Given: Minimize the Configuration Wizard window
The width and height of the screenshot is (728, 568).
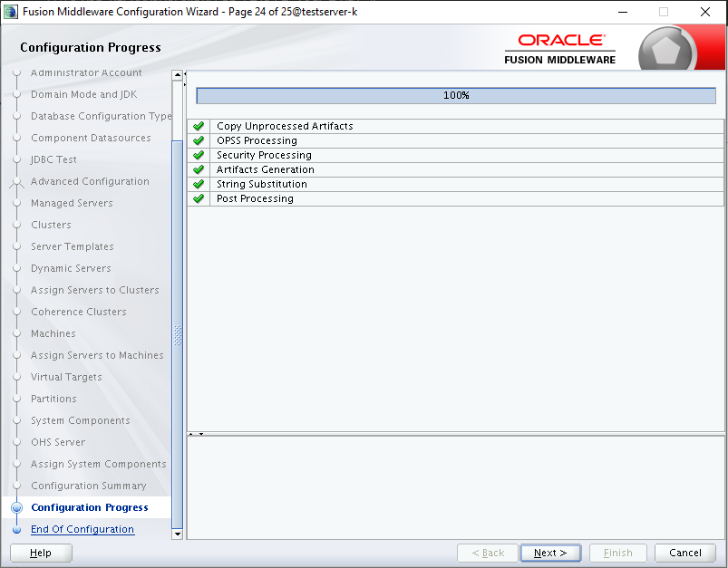Looking at the screenshot, I should coord(623,12).
